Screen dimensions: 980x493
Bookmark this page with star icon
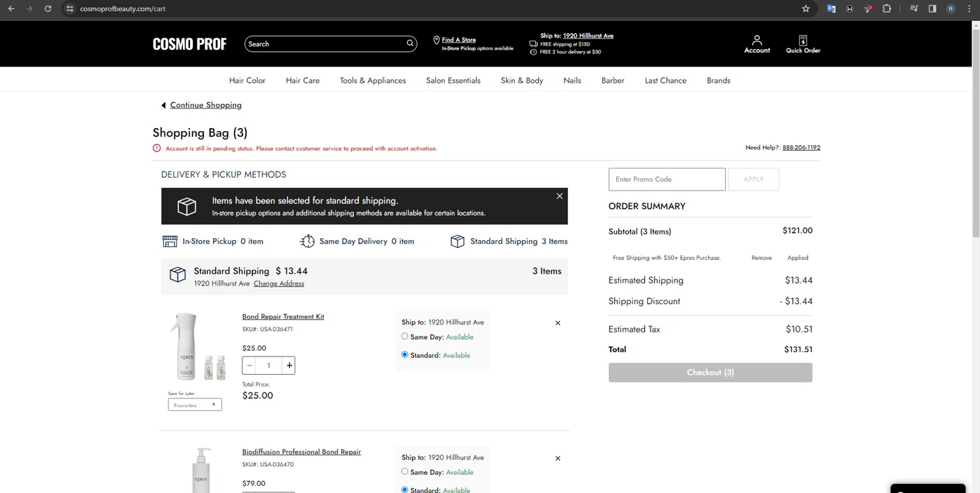(x=806, y=8)
